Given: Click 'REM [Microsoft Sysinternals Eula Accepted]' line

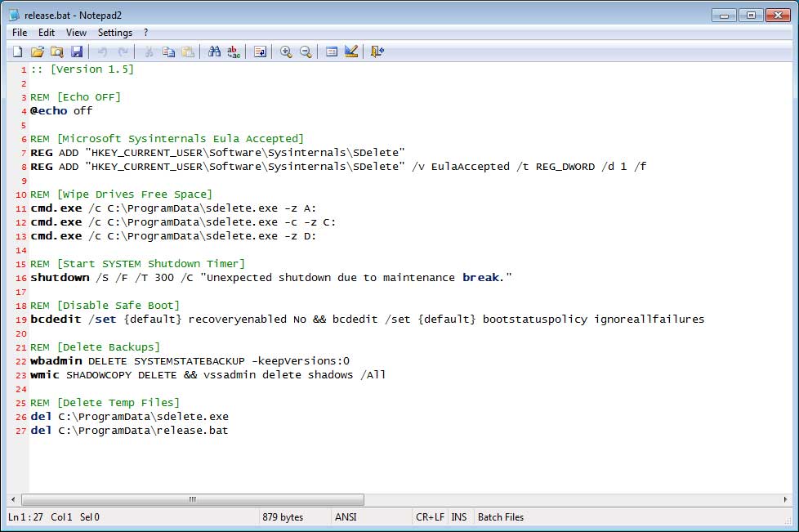Looking at the screenshot, I should (167, 139).
